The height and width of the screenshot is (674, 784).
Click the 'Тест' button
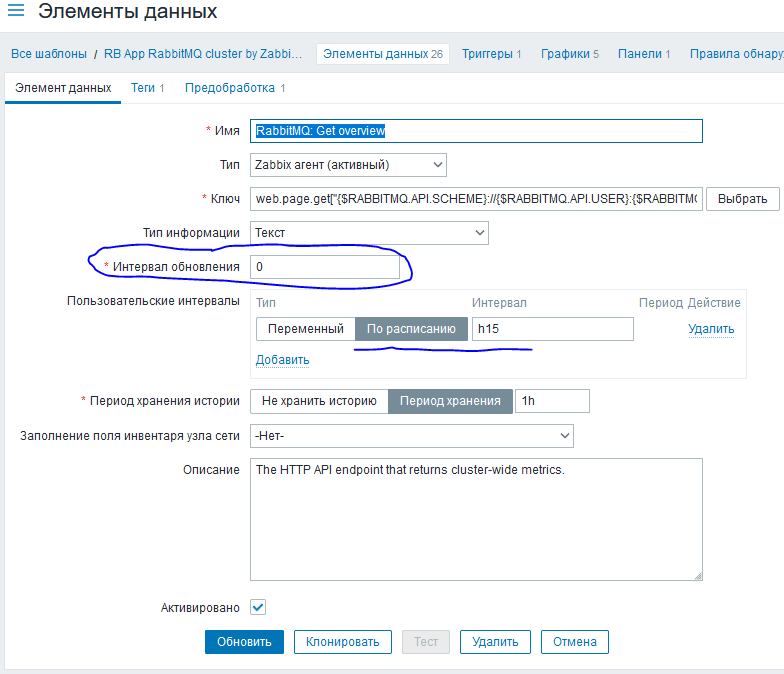(x=426, y=642)
